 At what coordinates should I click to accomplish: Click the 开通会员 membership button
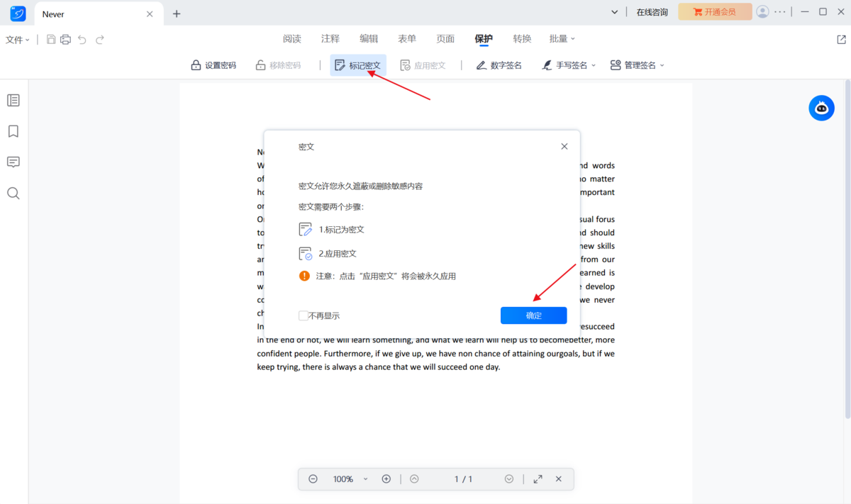coord(715,11)
